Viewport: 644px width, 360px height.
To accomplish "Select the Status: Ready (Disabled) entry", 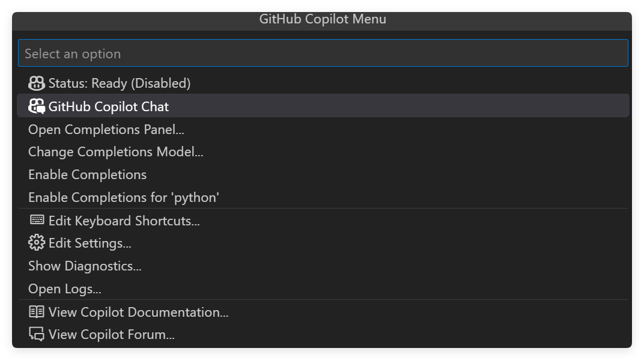I will pyautogui.click(x=119, y=84).
